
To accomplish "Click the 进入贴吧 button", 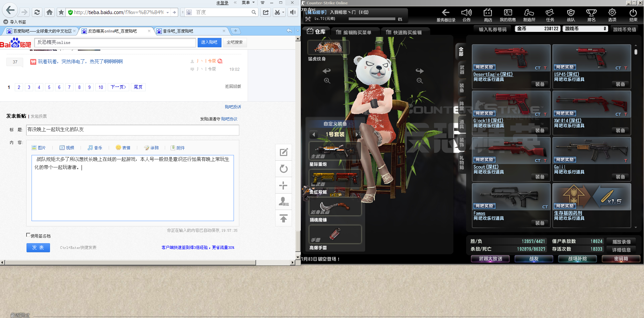I will pos(209,43).
